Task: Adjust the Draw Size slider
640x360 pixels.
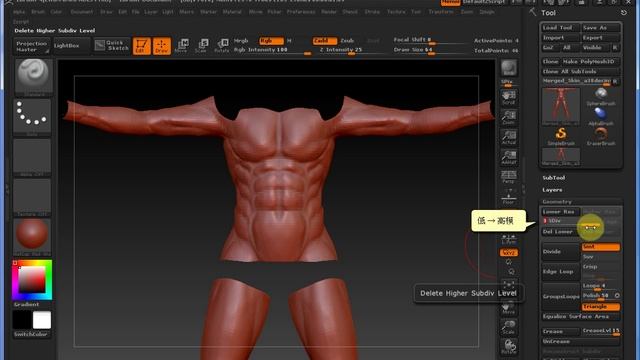Action: [429, 50]
